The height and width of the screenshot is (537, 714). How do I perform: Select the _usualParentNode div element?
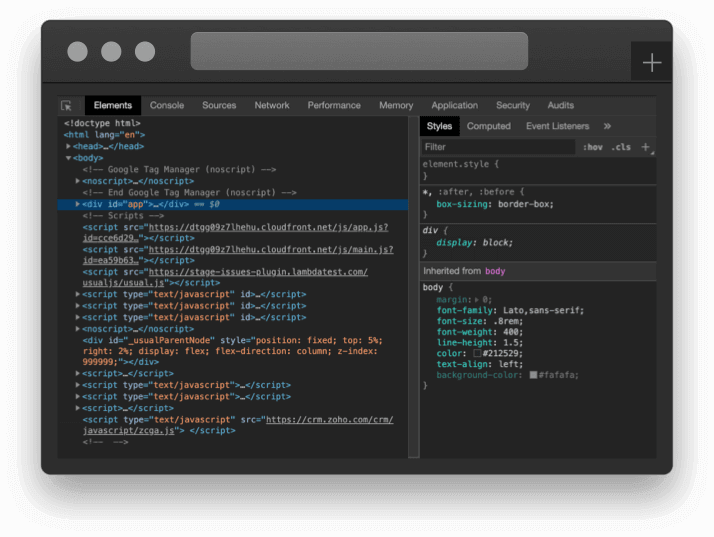point(233,351)
